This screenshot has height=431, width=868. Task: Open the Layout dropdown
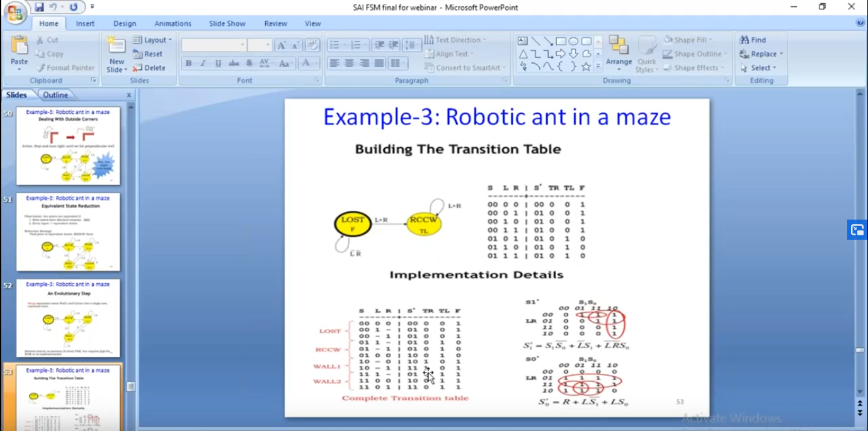click(153, 40)
